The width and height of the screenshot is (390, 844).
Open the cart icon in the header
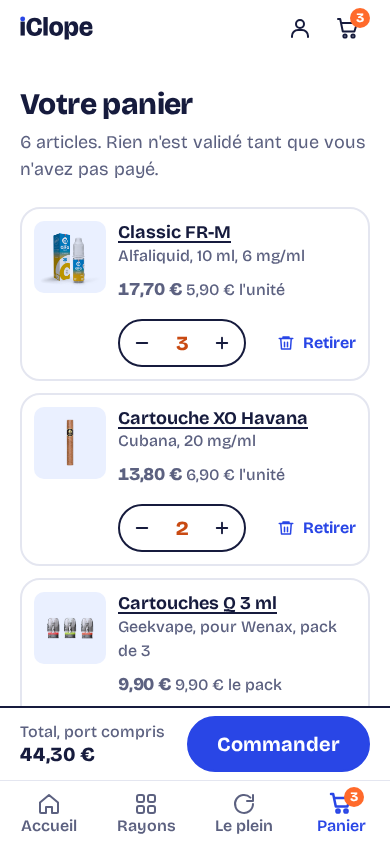(350, 27)
